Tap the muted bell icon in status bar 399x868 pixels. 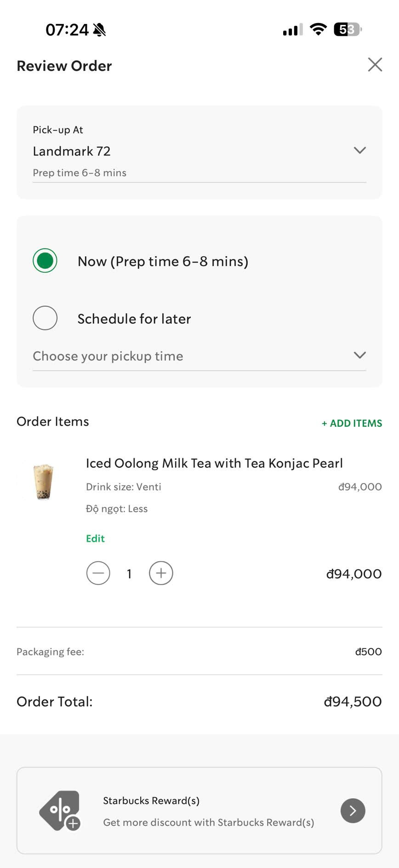(99, 30)
